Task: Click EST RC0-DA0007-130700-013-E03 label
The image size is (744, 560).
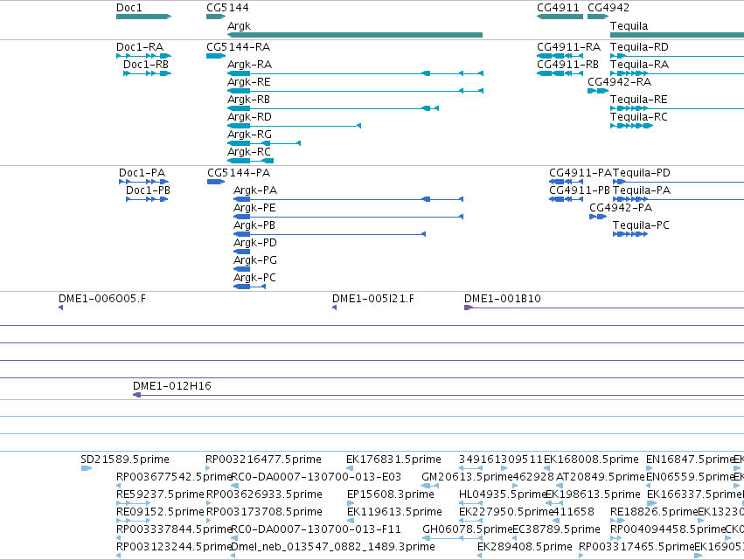Action: coord(316,477)
